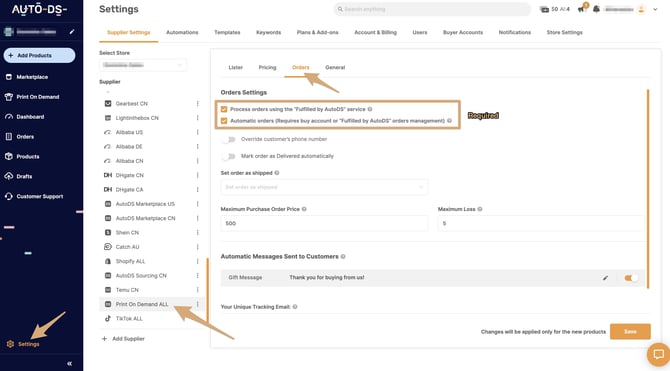The image size is (670, 371).
Task: Switch to the Automations tab
Action: point(182,32)
